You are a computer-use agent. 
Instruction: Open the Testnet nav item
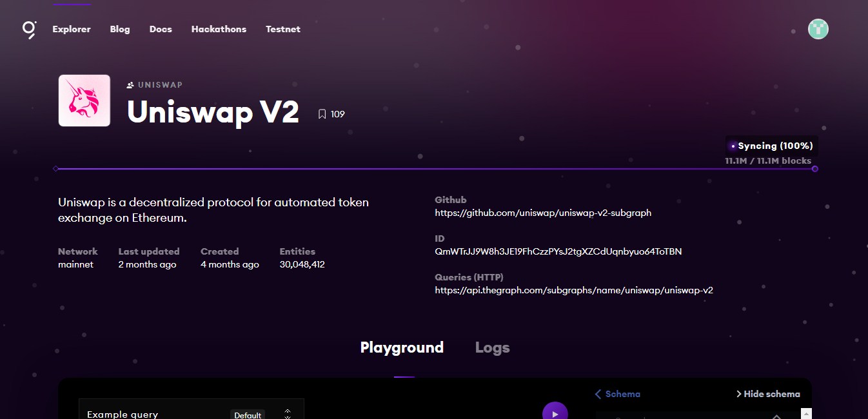(x=283, y=29)
